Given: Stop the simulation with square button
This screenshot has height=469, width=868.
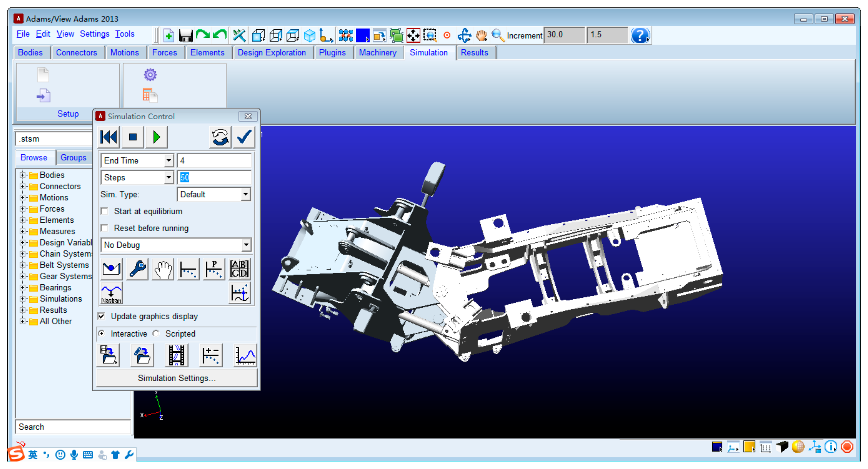Looking at the screenshot, I should [x=133, y=137].
